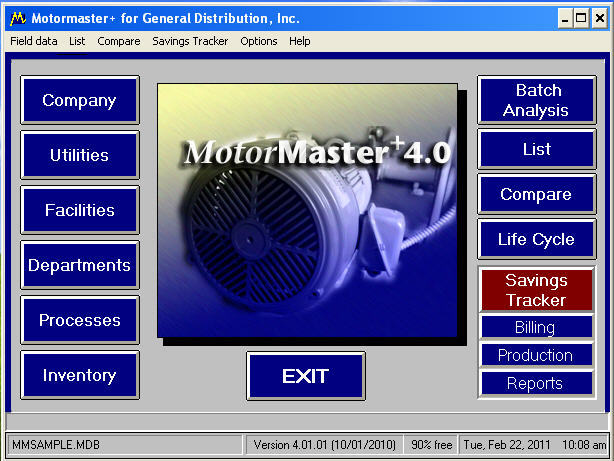The height and width of the screenshot is (461, 614).
Task: Click the Tue, Feb 22, 2011 date
Action: (x=507, y=445)
